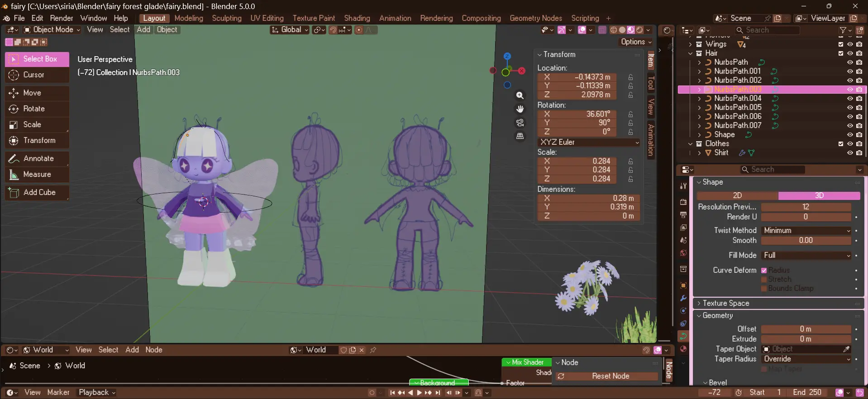Set curve shape to 2D
This screenshot has height=399, width=868.
[x=737, y=195]
